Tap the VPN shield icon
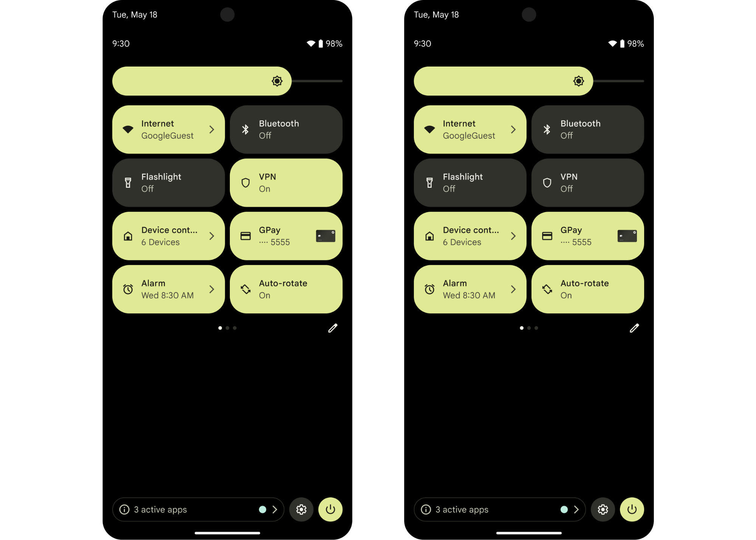Screen dimensions: 756x540 (246, 183)
